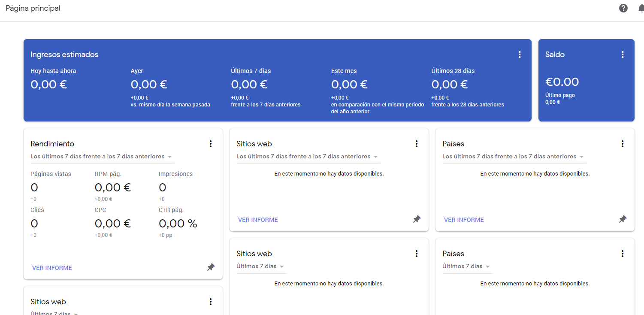Open the Ingresos estimados card options menu
This screenshot has height=315, width=644.
click(520, 55)
